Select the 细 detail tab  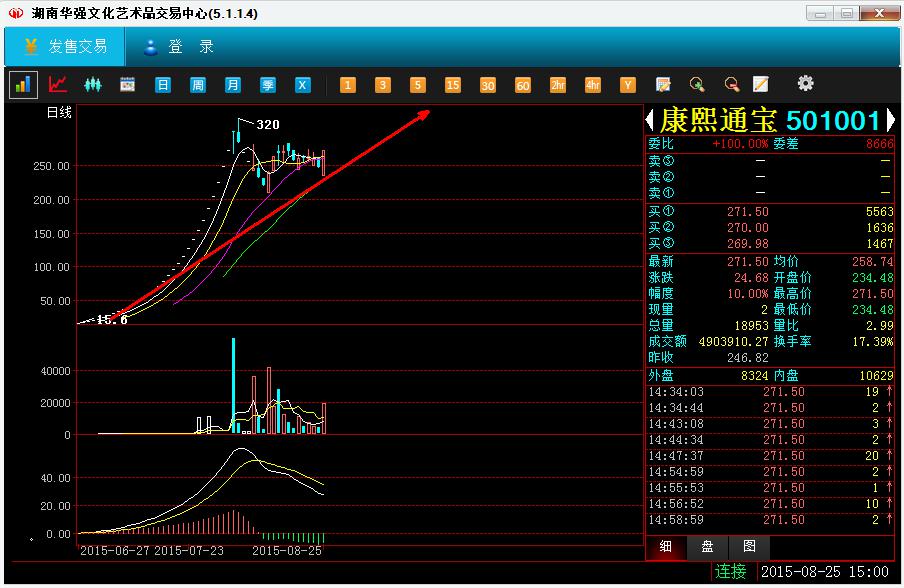(666, 546)
